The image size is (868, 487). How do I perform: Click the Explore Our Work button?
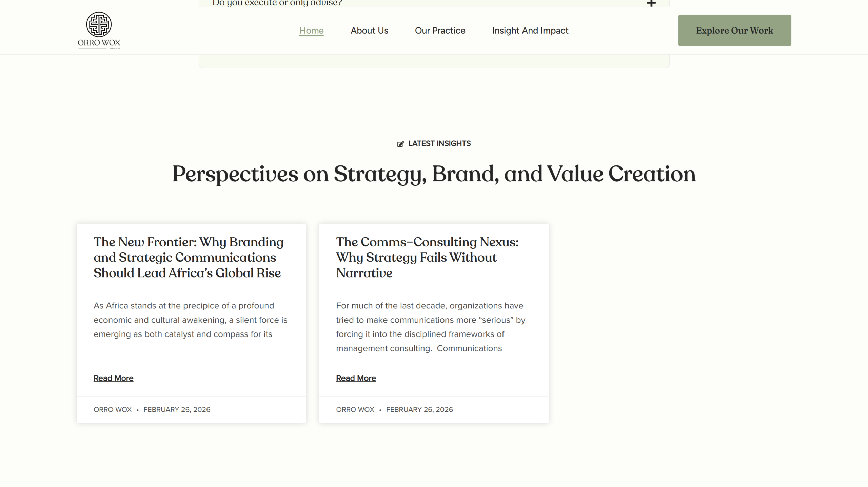click(734, 30)
